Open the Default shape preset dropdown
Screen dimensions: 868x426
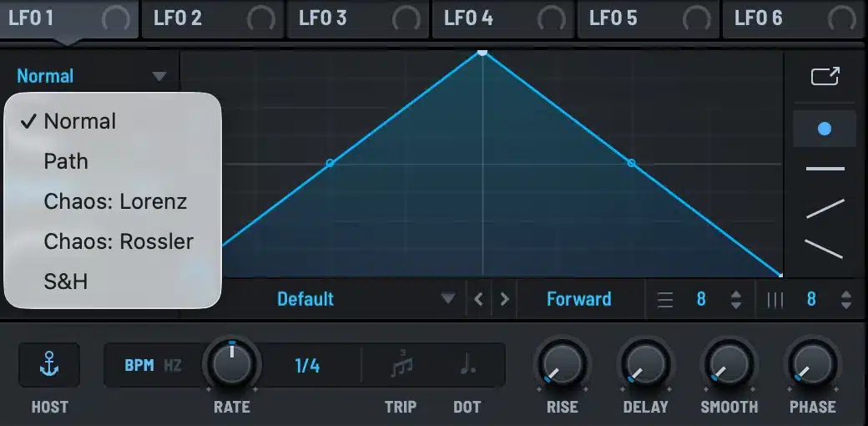pos(305,299)
